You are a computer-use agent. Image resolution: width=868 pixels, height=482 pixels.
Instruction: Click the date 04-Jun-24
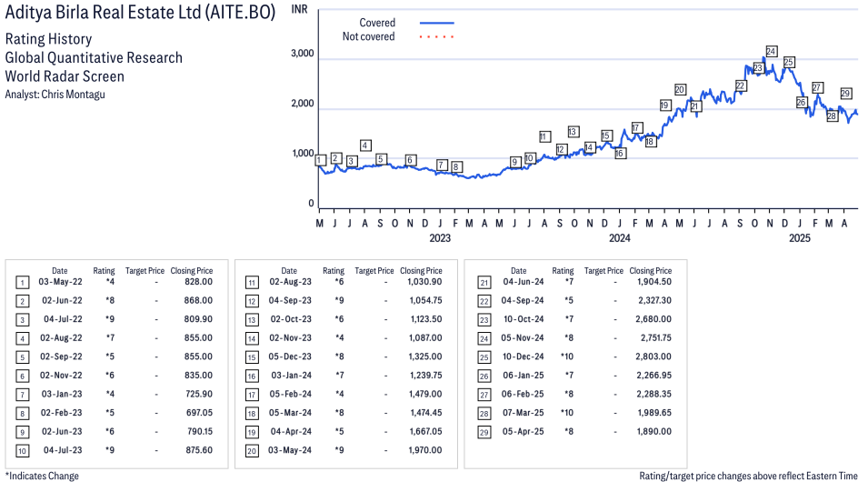pyautogui.click(x=524, y=282)
